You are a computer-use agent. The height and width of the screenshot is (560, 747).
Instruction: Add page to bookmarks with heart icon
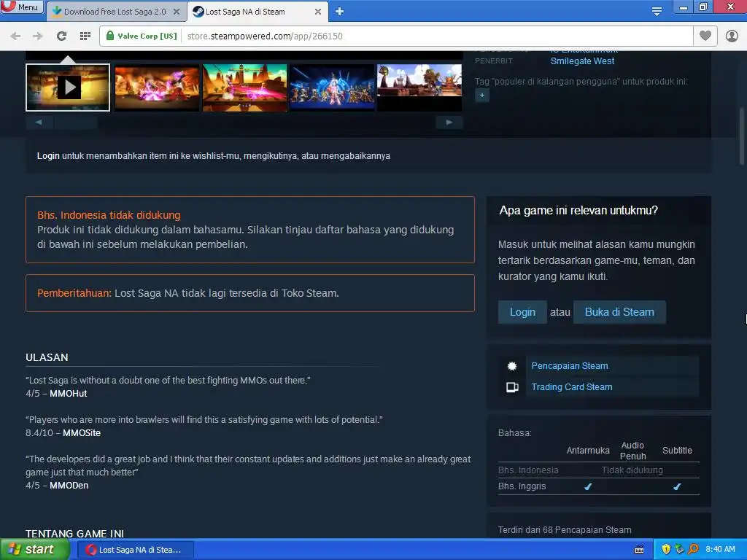[x=705, y=36]
